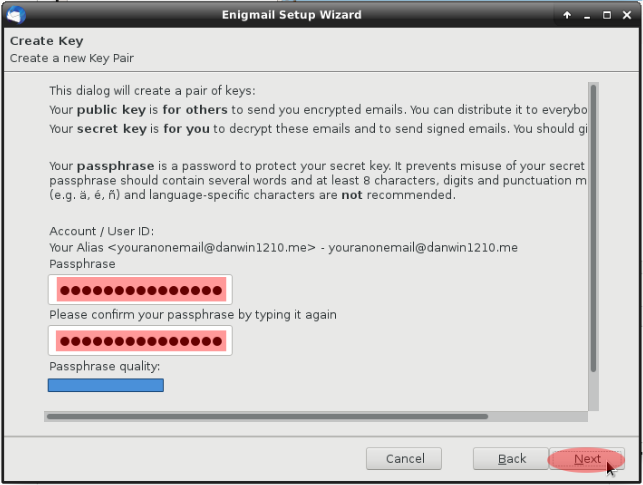Viewport: 643px width, 485px height.
Task: Proceed with the Next button
Action: pyautogui.click(x=587, y=459)
